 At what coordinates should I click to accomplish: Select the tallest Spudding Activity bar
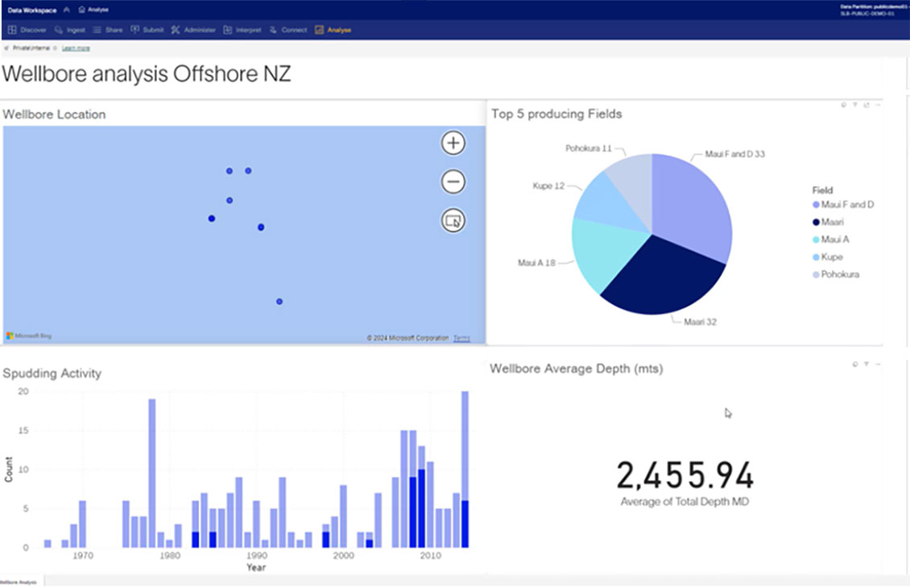point(465,467)
